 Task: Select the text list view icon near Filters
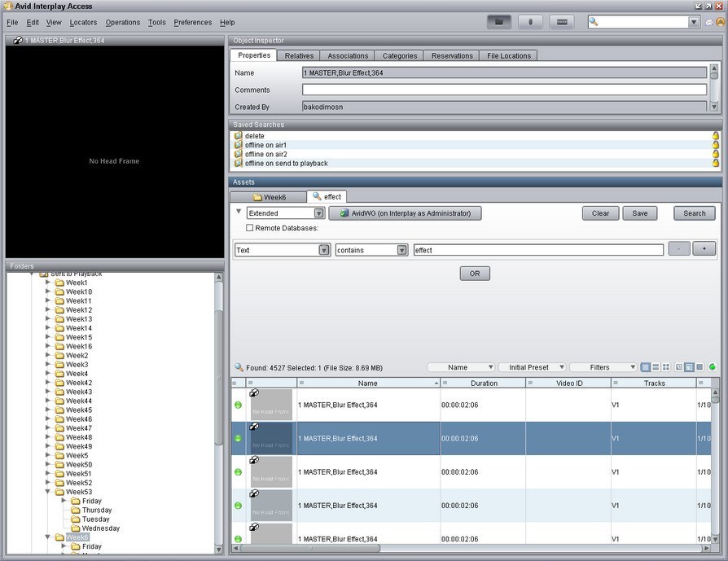[x=656, y=366]
